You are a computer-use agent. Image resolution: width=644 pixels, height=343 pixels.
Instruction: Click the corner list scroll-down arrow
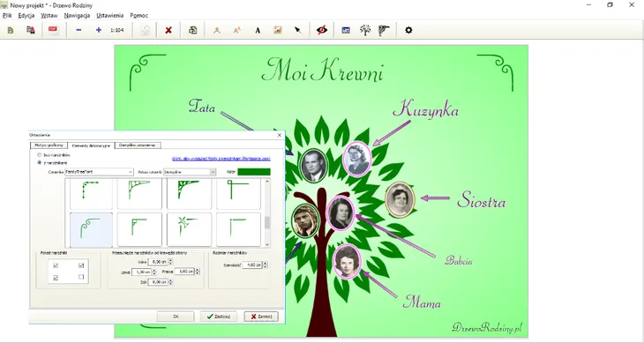[267, 244]
